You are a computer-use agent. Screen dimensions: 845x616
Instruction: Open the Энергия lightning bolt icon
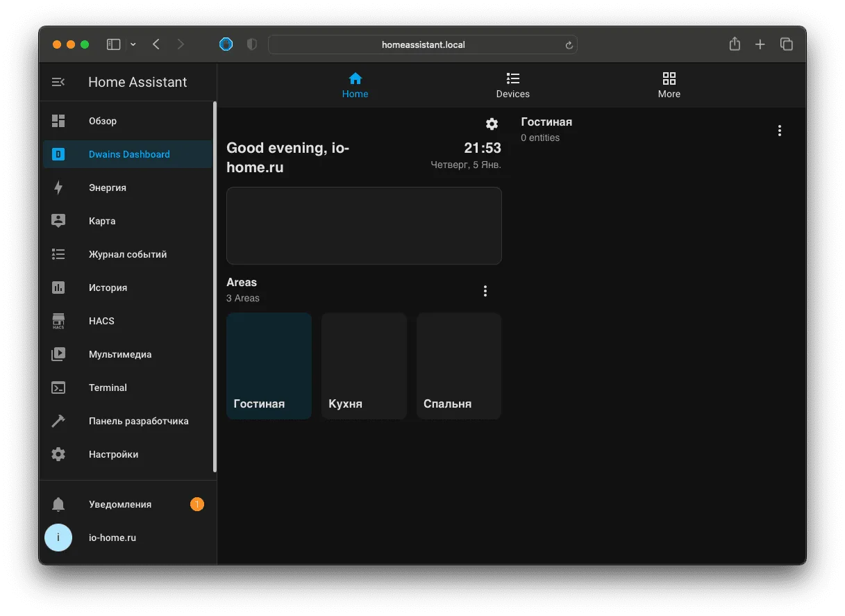click(58, 188)
